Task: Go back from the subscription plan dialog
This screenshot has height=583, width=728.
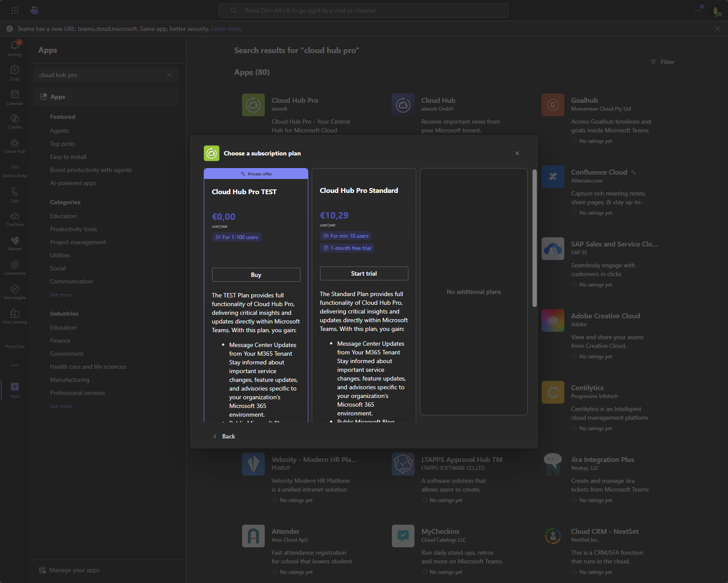Action: click(x=224, y=436)
